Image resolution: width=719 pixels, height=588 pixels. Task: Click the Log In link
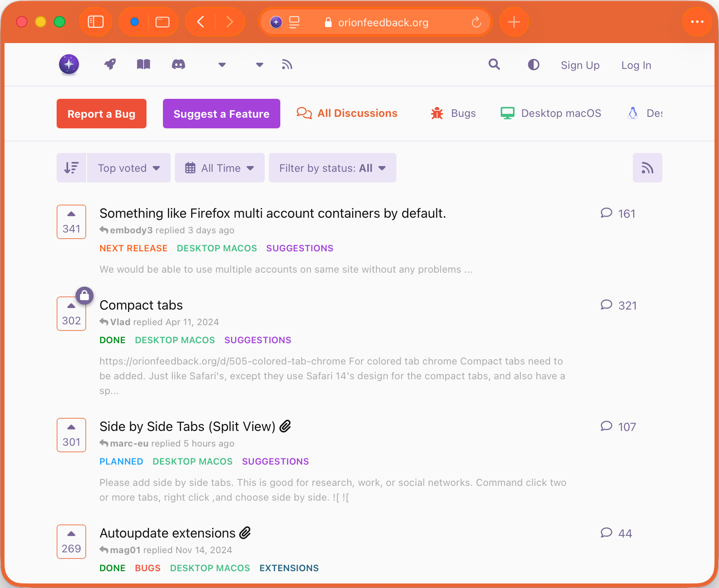pyautogui.click(x=636, y=65)
